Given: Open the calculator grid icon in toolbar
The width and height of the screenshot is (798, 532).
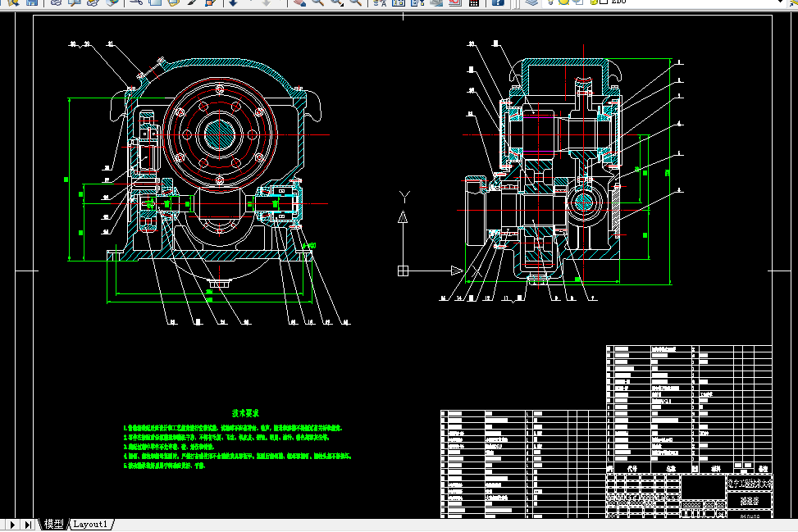Looking at the screenshot, I should point(474,2).
